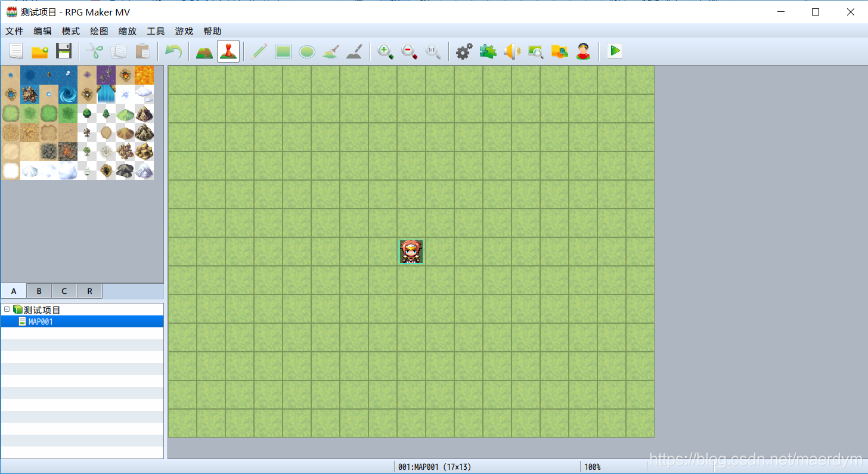
Task: Minimize the RPG Maker MV window
Action: (x=780, y=12)
